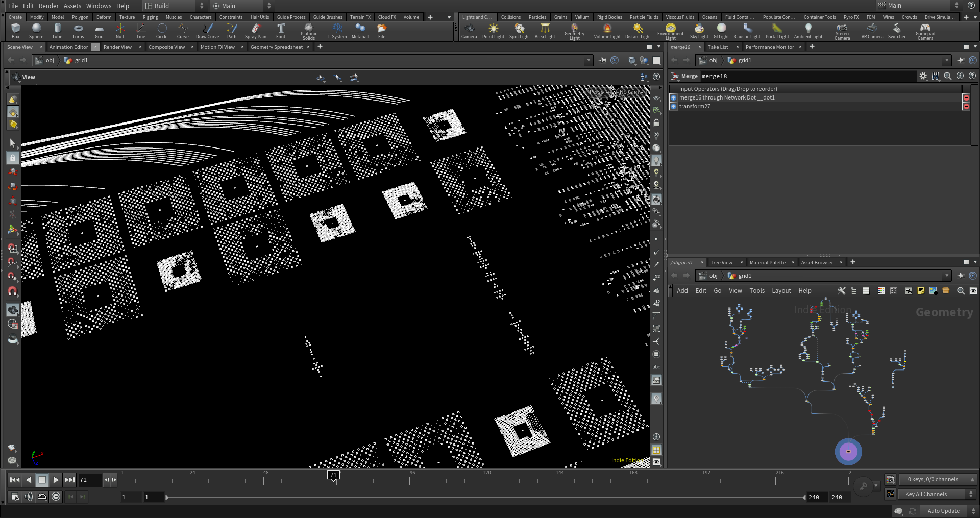This screenshot has width=980, height=518.
Task: Add a Point Light from shelf
Action: tap(493, 31)
